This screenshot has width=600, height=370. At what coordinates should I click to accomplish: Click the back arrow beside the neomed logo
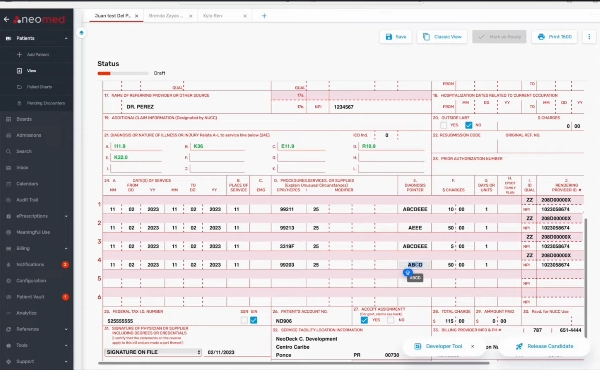click(x=7, y=19)
